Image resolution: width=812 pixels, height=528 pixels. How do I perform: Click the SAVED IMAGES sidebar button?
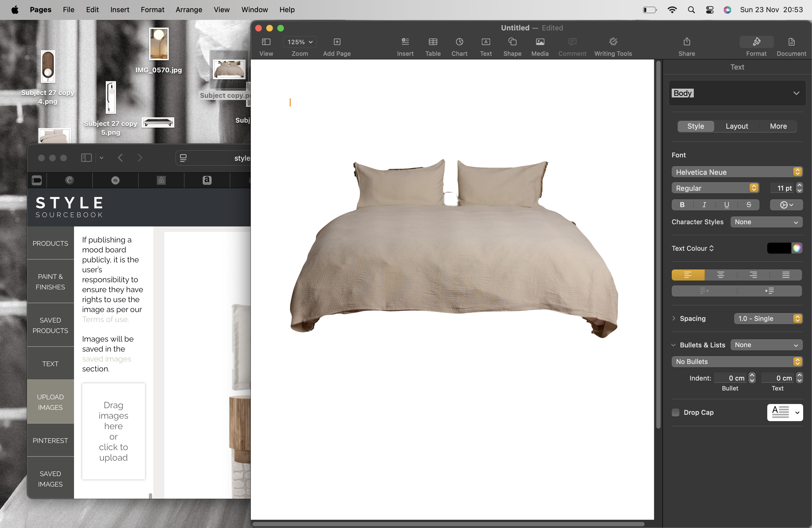pyautogui.click(x=51, y=479)
